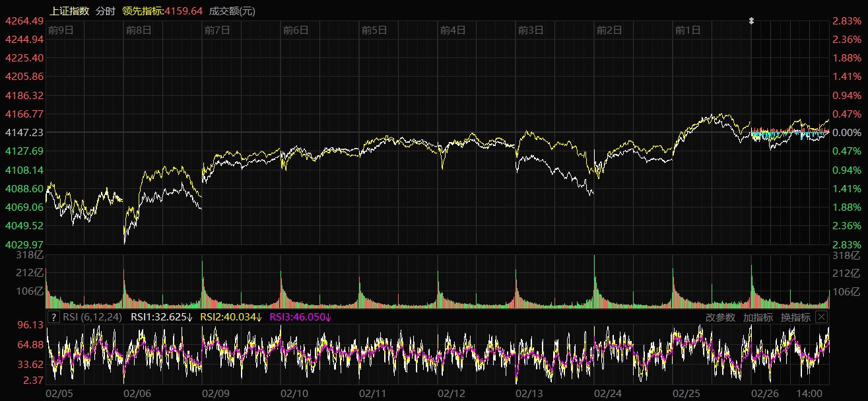Open 改参数 to modify indicator parameters

[720, 317]
